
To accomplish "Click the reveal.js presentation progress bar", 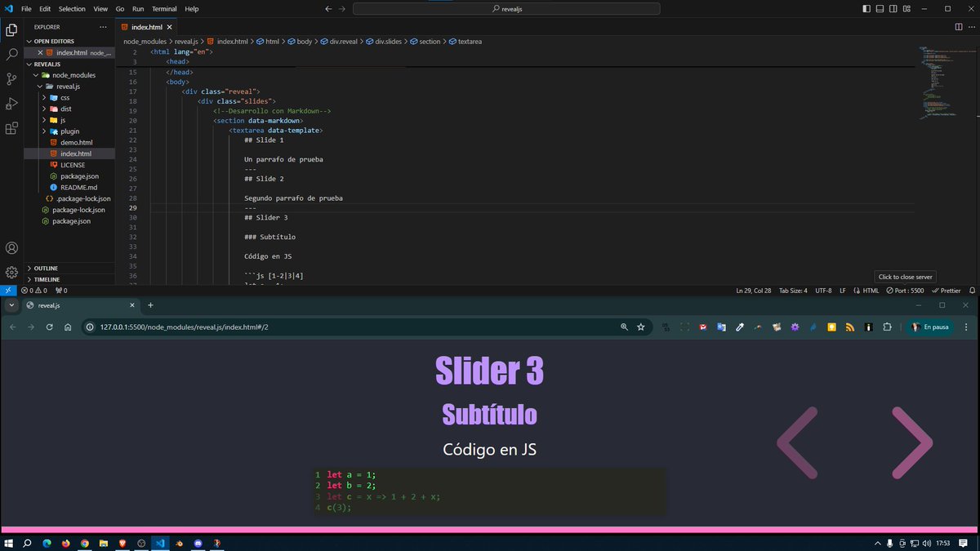I will [490, 528].
